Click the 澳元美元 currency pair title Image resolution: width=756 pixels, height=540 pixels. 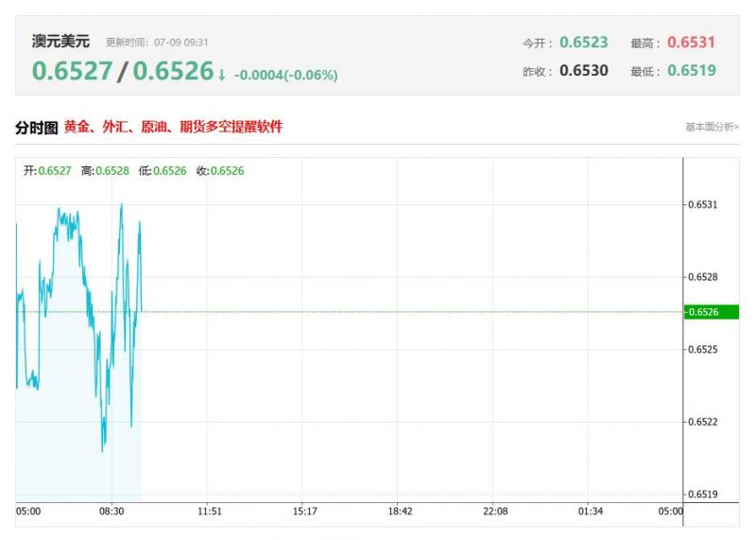coord(60,41)
